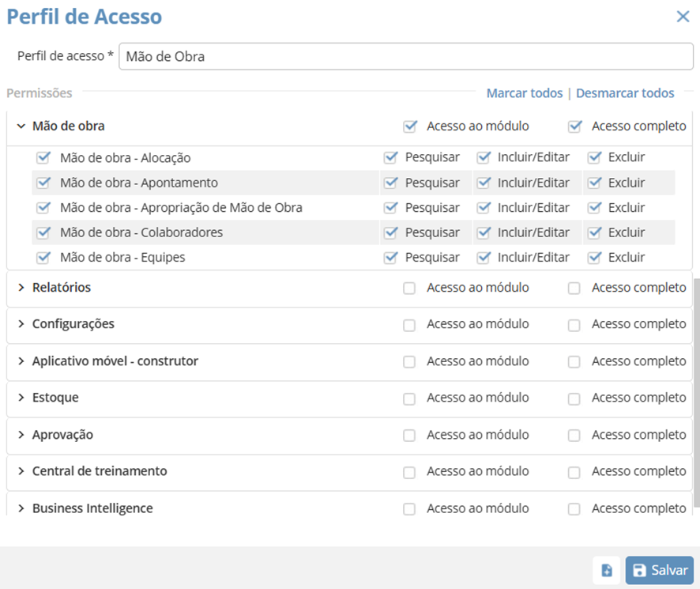Uncheck Mão de obra - Alocação checkbox

point(43,158)
